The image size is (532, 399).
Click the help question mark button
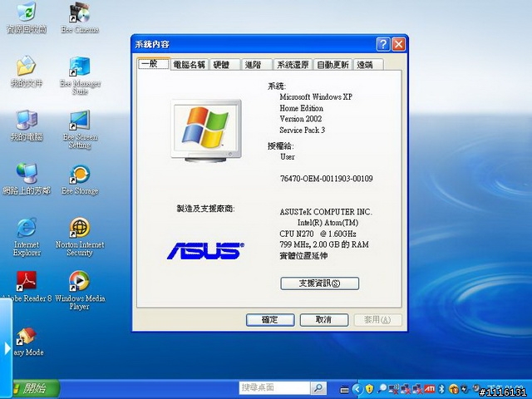383,44
